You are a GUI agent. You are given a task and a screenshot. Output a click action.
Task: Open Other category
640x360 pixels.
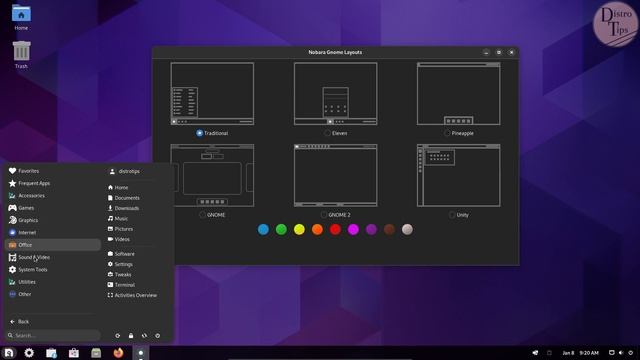53,294
